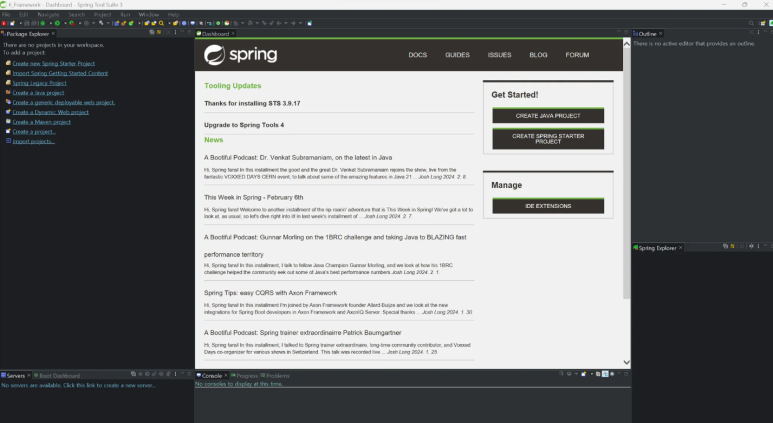Open the Package Explorer view menu

point(176,32)
